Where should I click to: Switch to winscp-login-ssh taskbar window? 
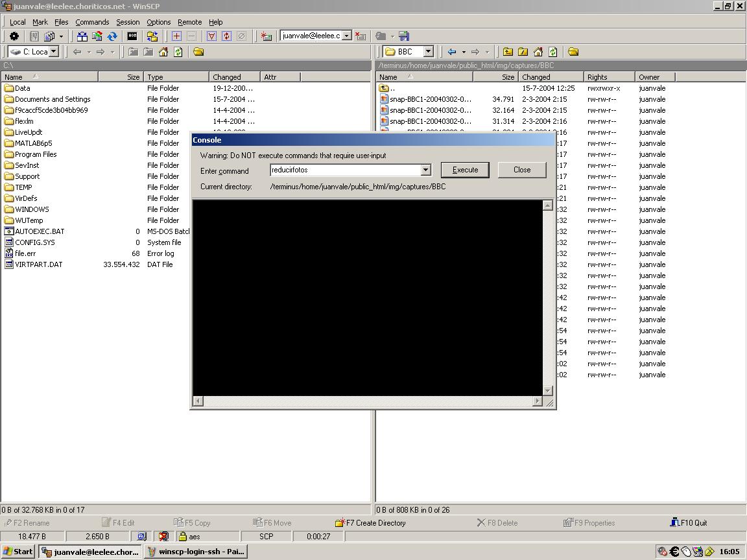(x=195, y=552)
